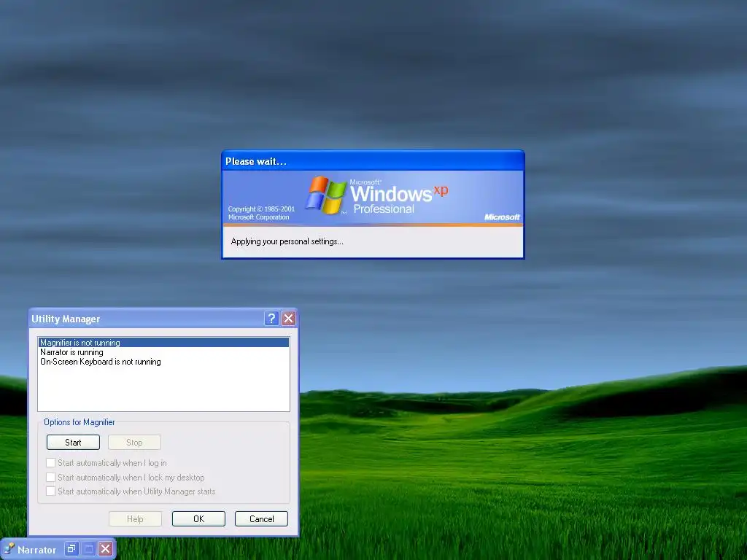The height and width of the screenshot is (560, 747).
Task: Click the Help button in Utility Manager
Action: click(x=135, y=518)
